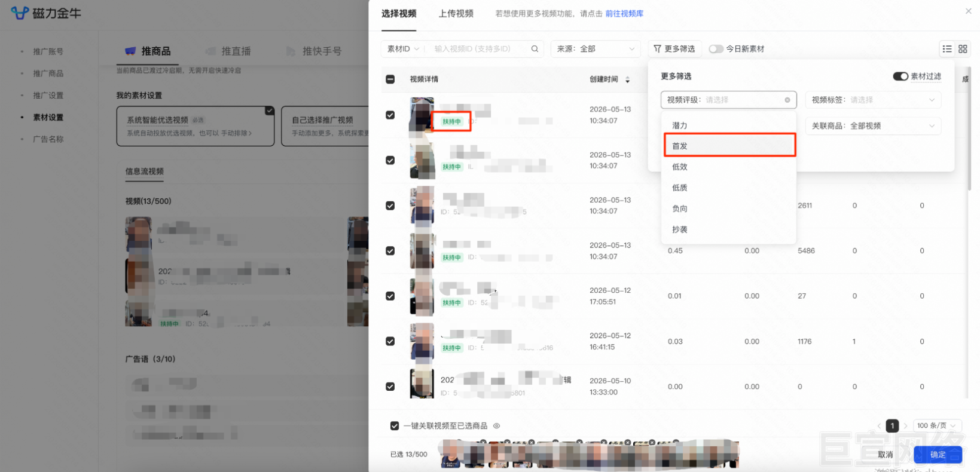Image resolution: width=980 pixels, height=472 pixels.
Task: Open 广告名称 in left sidebar
Action: click(x=48, y=139)
